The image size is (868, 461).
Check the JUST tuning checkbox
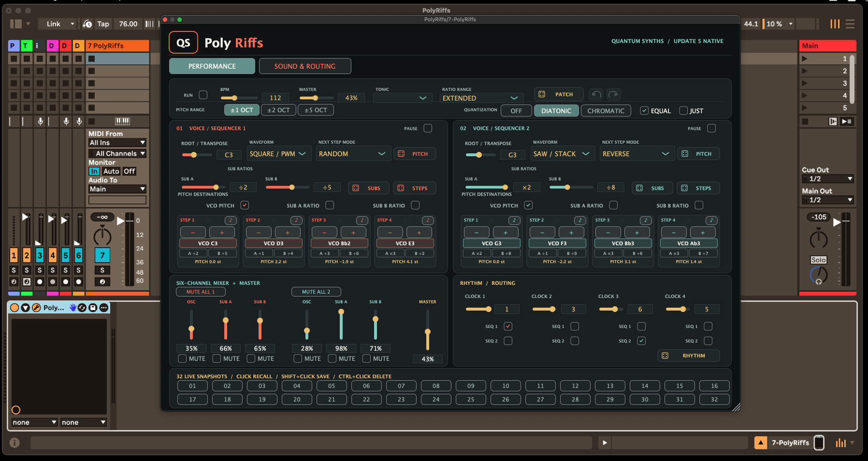coord(683,111)
